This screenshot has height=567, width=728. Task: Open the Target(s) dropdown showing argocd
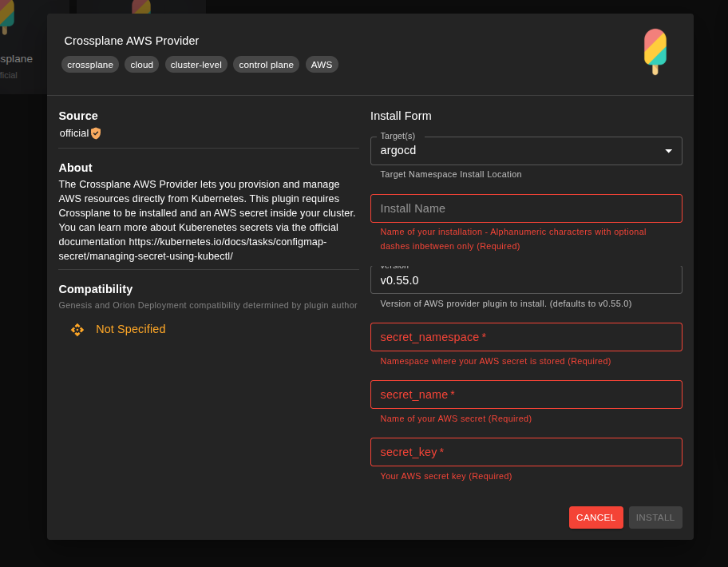tap(526, 150)
